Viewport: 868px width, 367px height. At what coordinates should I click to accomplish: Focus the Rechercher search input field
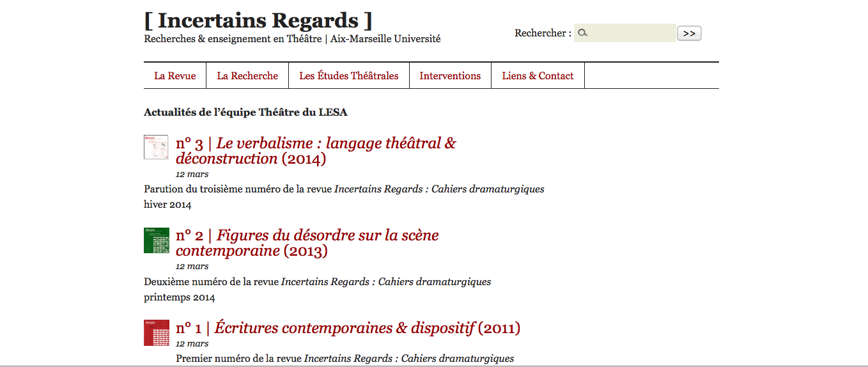coord(631,33)
